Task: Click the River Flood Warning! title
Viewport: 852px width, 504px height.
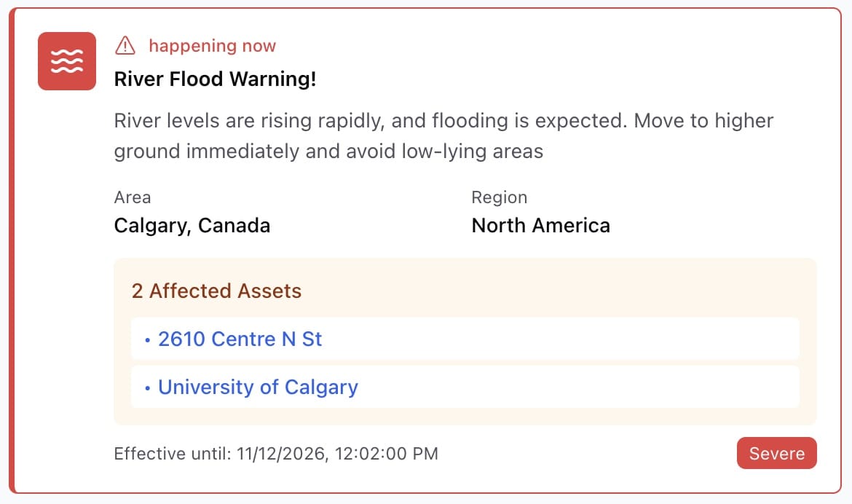Action: pos(215,79)
